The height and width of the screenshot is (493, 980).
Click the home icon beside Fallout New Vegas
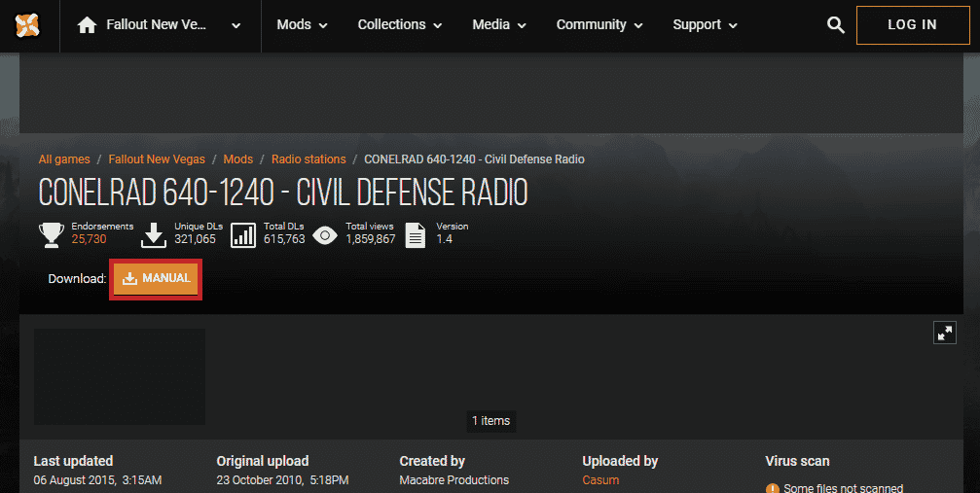click(87, 25)
